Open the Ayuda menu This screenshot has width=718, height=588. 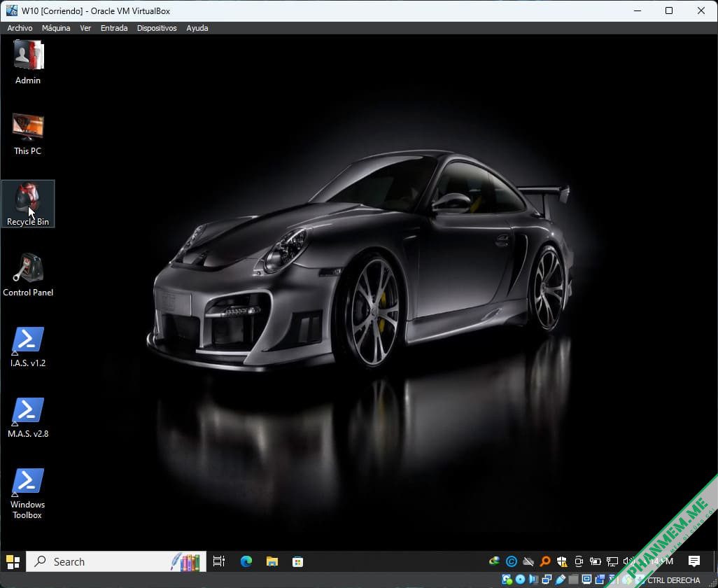pos(197,28)
